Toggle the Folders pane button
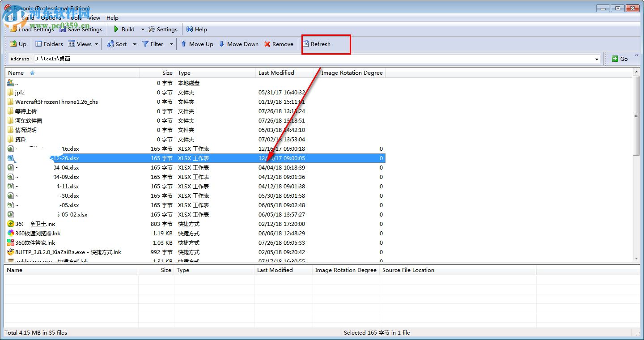Image resolution: width=644 pixels, height=340 pixels. point(49,44)
